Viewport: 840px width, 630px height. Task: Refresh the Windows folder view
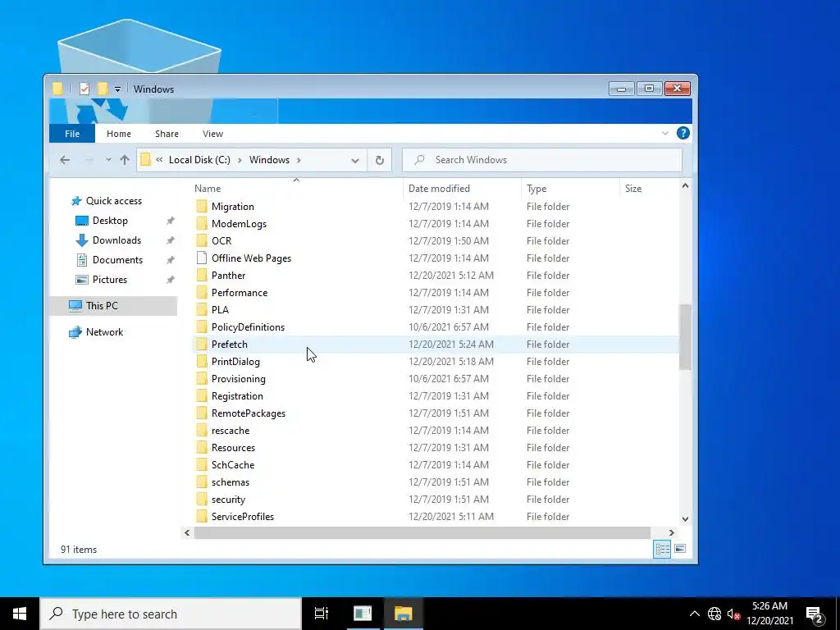coord(379,160)
